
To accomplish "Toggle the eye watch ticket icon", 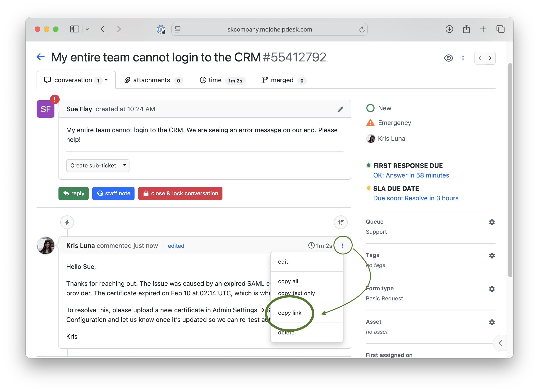I will (x=449, y=58).
